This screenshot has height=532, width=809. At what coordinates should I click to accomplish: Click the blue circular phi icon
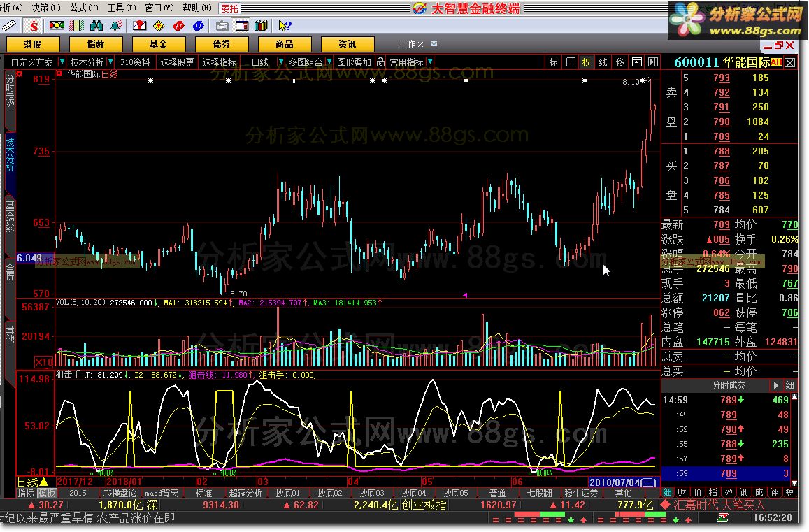point(198,25)
